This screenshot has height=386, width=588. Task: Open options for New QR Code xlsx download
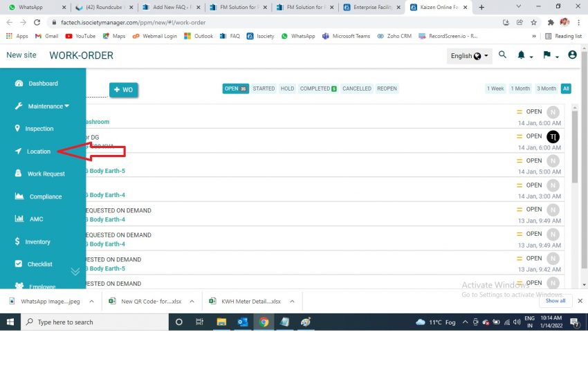192,301
